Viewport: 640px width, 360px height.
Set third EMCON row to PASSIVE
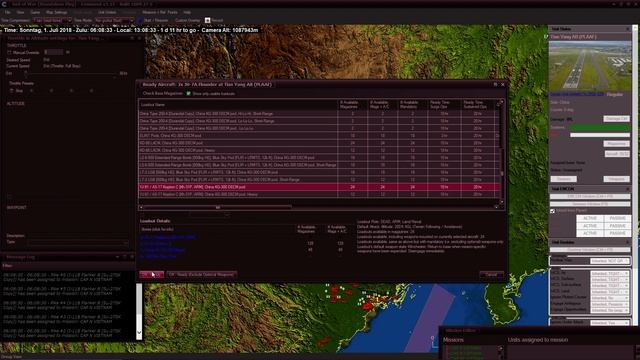tap(617, 233)
